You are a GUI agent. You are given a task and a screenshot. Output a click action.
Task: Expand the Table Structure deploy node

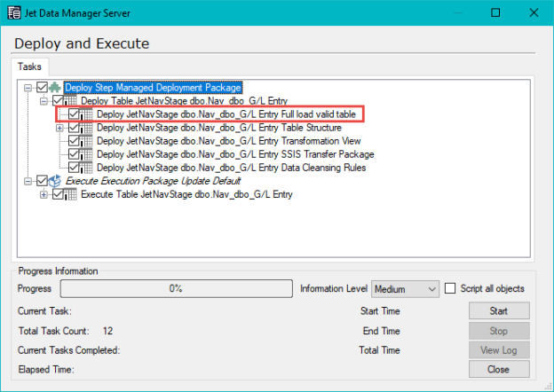pos(59,128)
